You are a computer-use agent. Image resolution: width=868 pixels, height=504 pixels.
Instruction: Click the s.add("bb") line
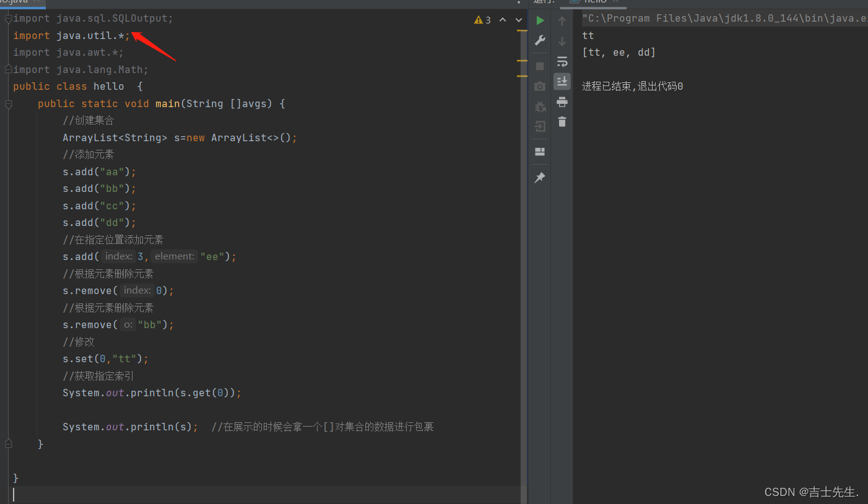[x=99, y=188]
